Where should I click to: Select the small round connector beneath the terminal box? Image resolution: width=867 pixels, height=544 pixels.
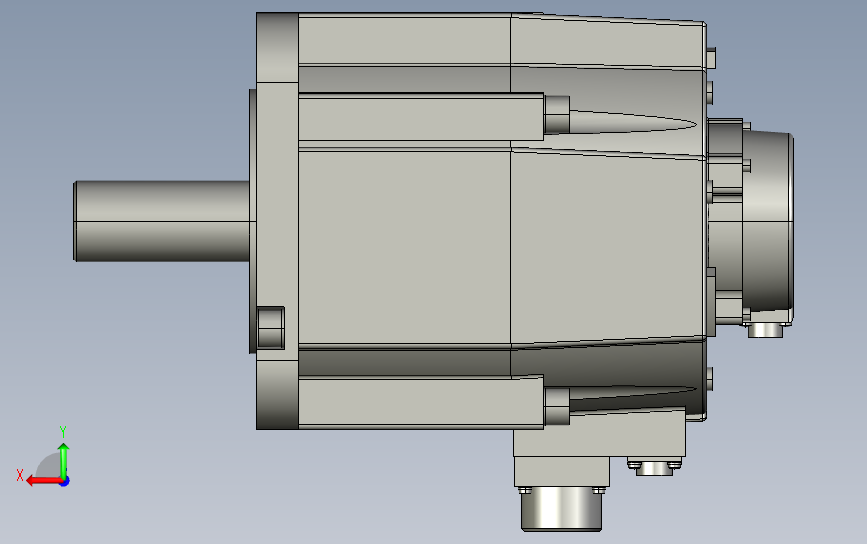point(654,468)
